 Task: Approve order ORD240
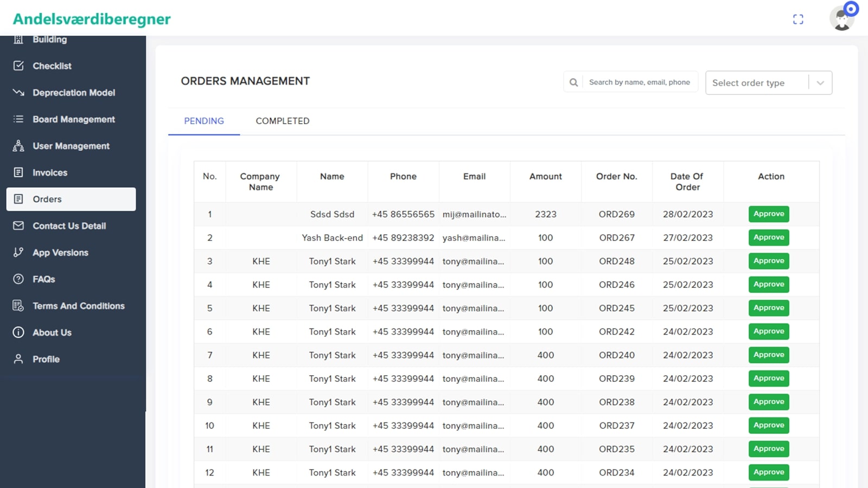point(768,355)
